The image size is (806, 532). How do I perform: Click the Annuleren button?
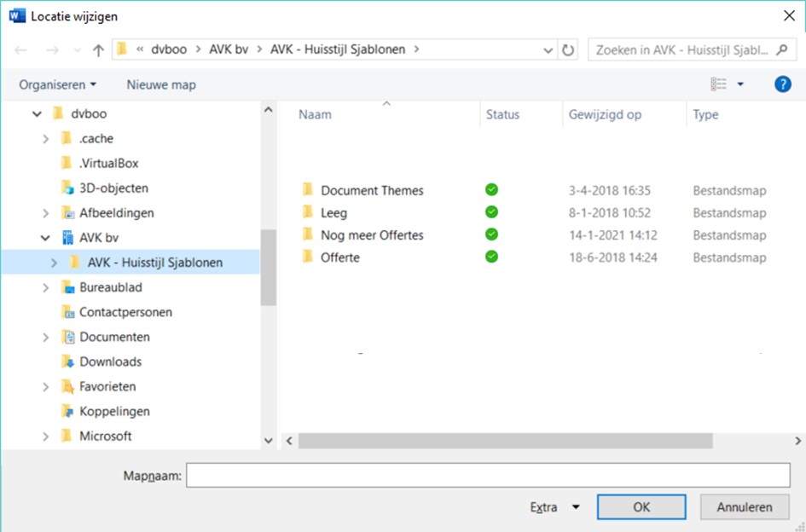click(x=745, y=507)
